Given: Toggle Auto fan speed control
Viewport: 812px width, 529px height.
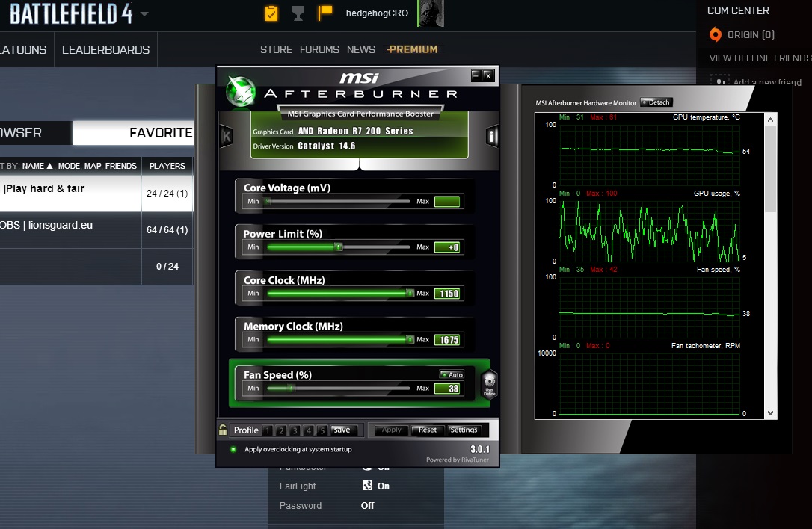Looking at the screenshot, I should (x=452, y=374).
